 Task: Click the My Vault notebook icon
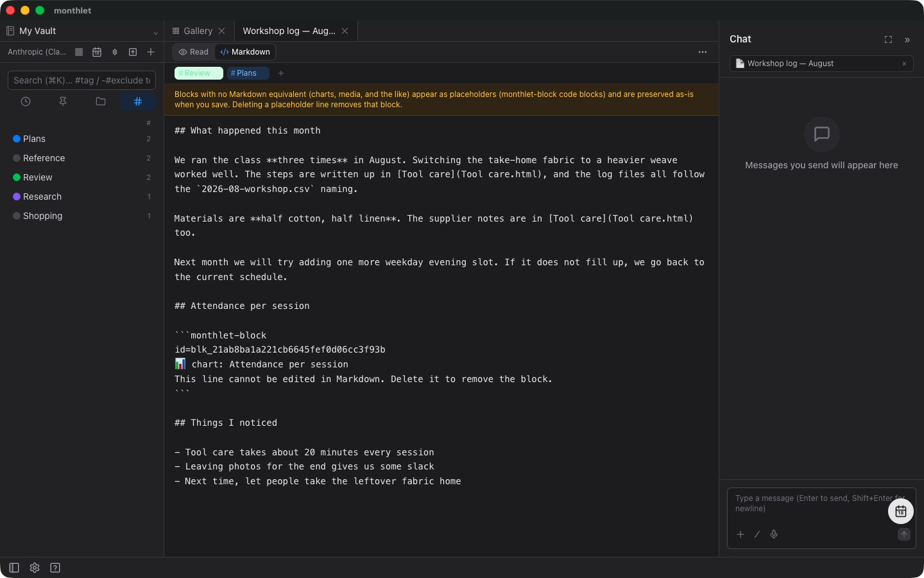click(x=10, y=31)
